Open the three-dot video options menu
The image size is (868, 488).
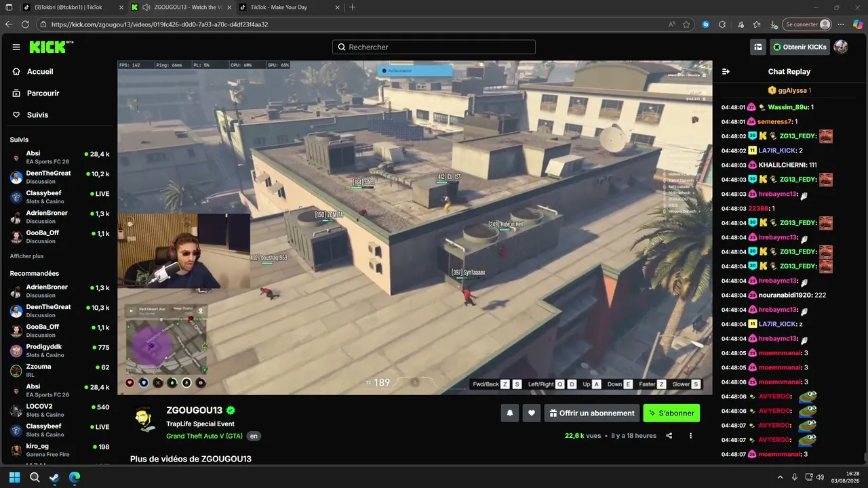tap(691, 436)
